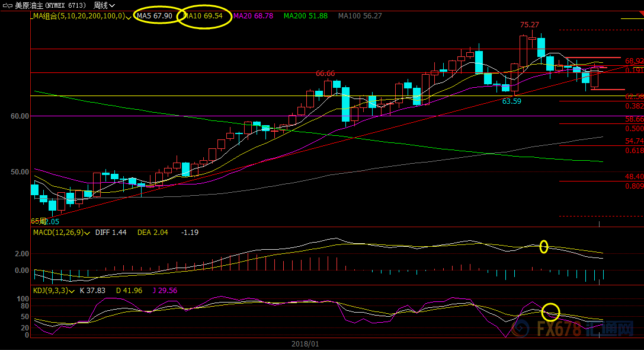Select the 66.66 peak price label
The height and width of the screenshot is (350, 644).
click(325, 73)
